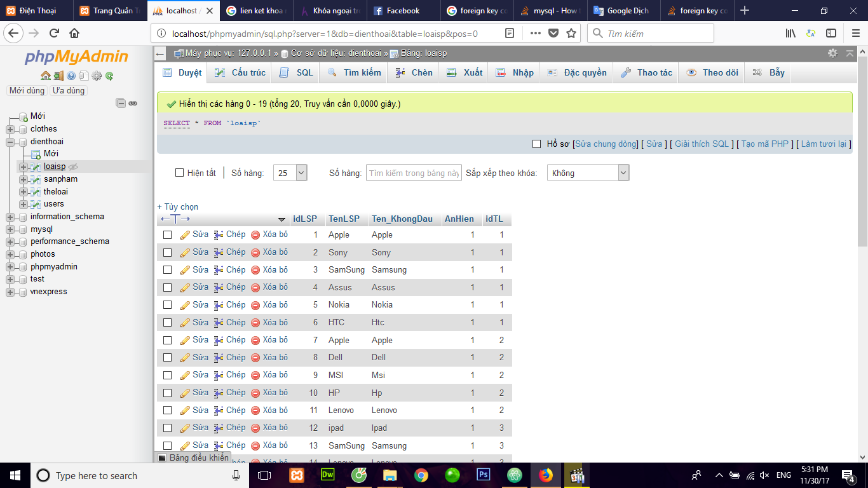
Task: Click Tạo mã PHP link
Action: point(765,144)
